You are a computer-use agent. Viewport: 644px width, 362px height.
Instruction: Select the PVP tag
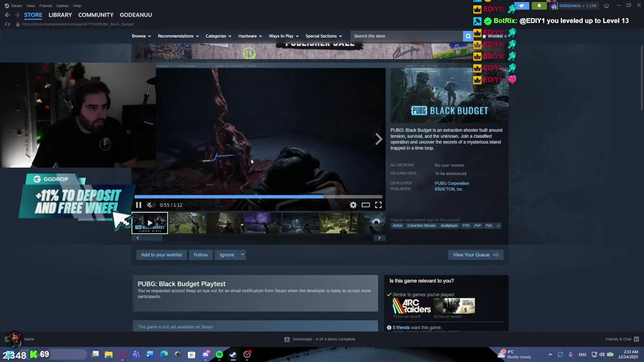(x=477, y=225)
